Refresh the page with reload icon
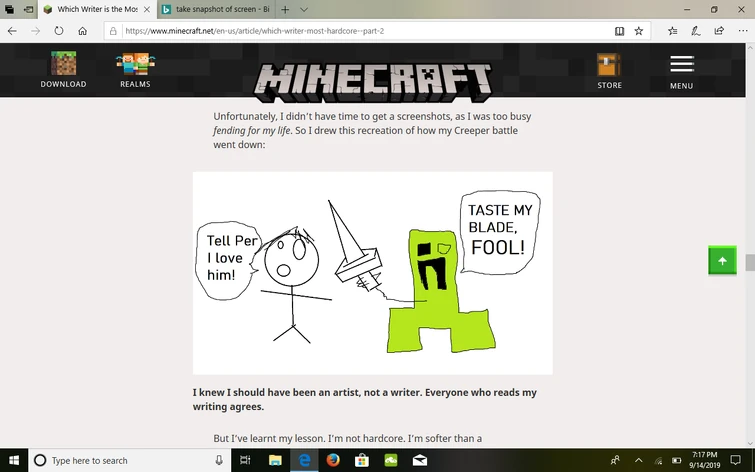 tap(59, 31)
